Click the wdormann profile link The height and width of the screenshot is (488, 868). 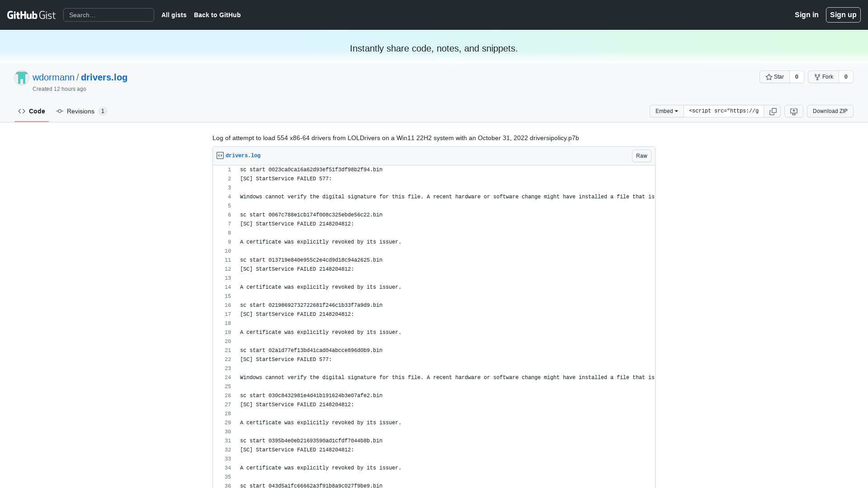pos(53,77)
